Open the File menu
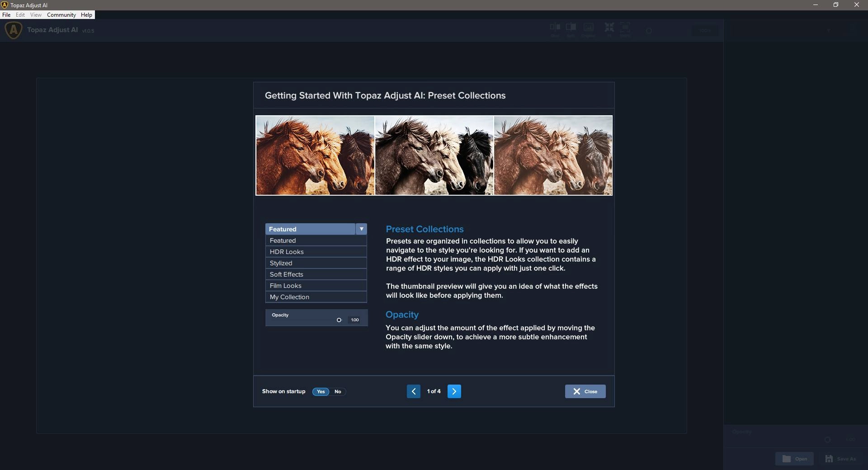This screenshot has width=868, height=470. [6, 15]
